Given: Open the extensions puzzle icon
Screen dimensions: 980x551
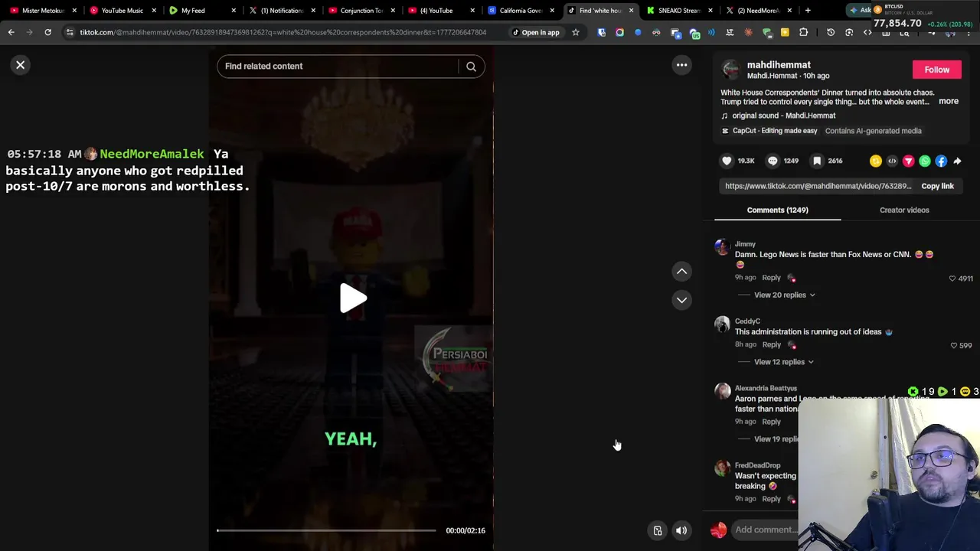Looking at the screenshot, I should point(803,32).
